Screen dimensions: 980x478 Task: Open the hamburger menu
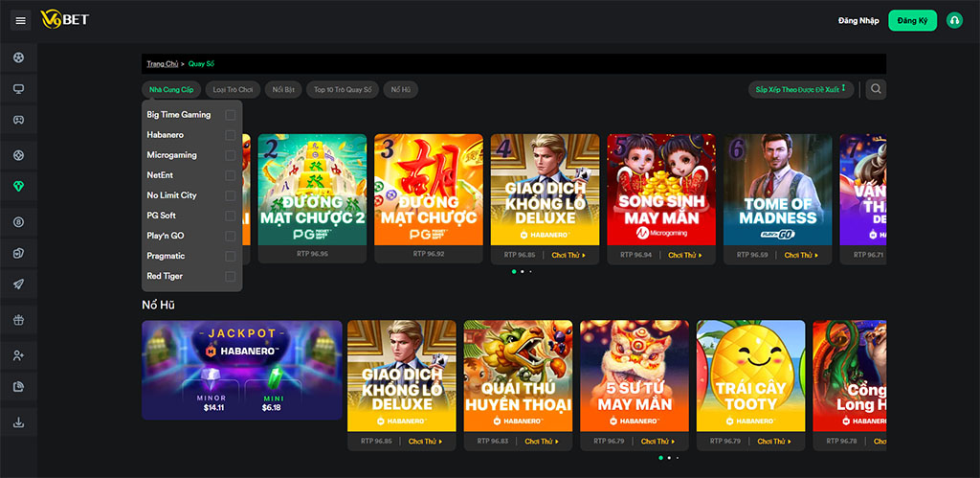pos(21,21)
